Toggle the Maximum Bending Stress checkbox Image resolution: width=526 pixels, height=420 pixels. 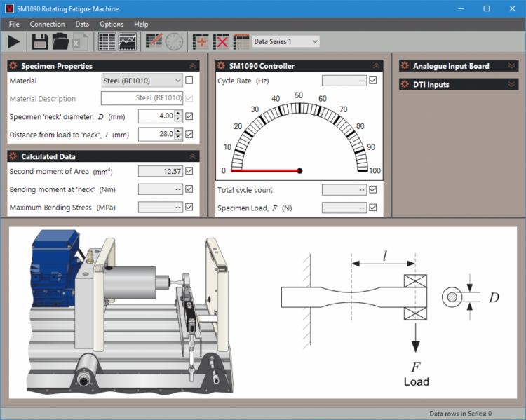coord(189,207)
